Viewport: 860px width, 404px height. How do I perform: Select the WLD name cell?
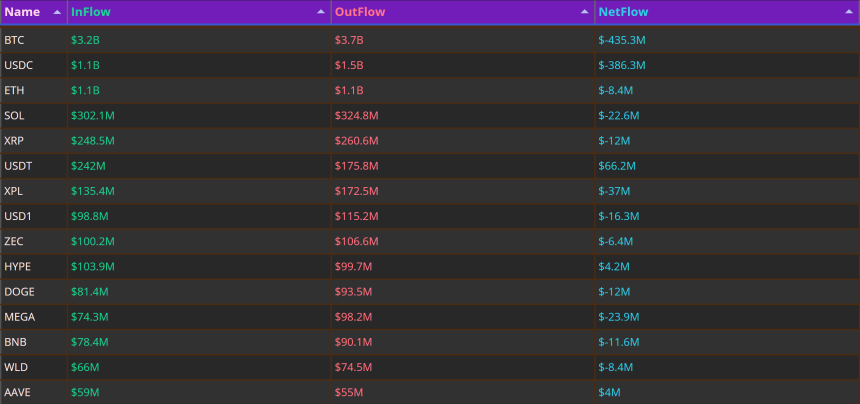[34, 367]
